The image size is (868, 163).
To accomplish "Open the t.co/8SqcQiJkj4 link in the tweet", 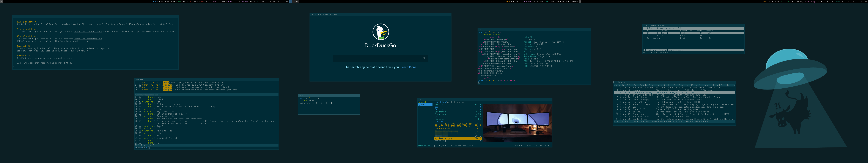I will coord(159,24).
